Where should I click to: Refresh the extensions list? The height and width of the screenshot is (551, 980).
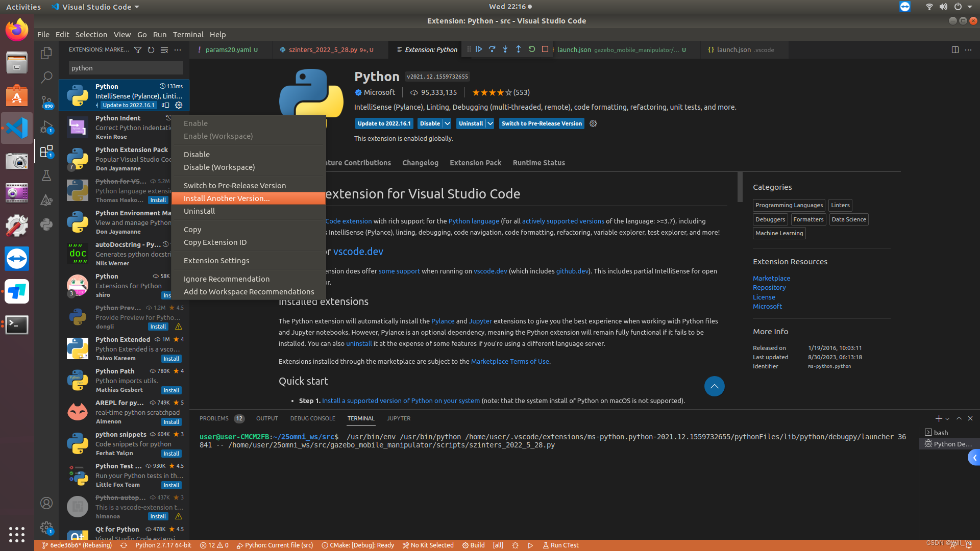151,50
